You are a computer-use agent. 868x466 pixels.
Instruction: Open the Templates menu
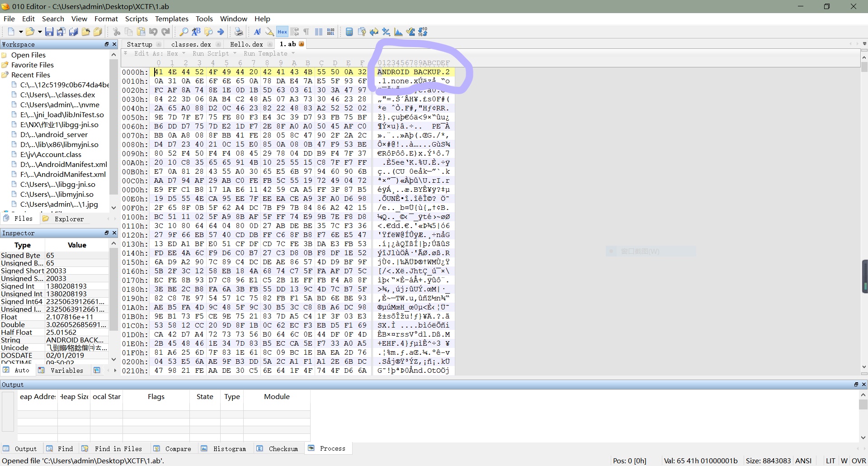(171, 19)
